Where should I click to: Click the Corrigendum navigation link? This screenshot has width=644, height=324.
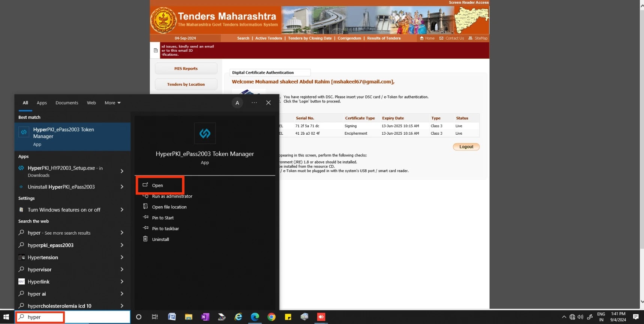[x=349, y=38]
